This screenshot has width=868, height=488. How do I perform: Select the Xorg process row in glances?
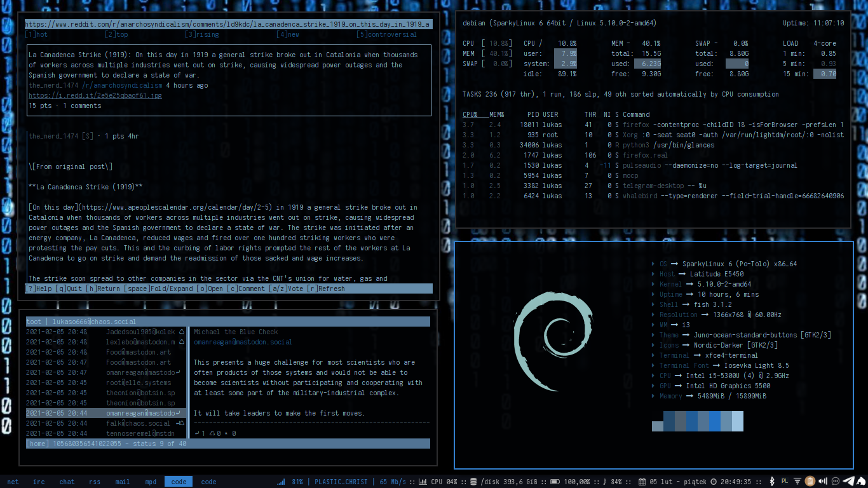(653, 135)
